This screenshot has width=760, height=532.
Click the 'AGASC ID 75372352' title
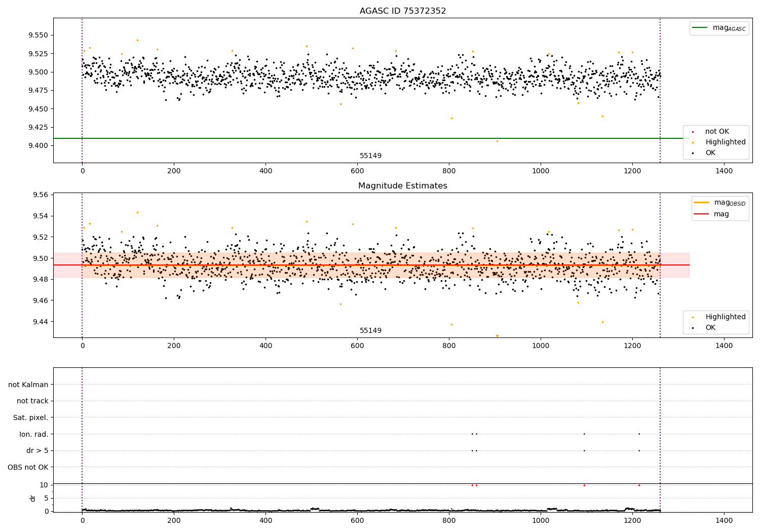point(403,11)
